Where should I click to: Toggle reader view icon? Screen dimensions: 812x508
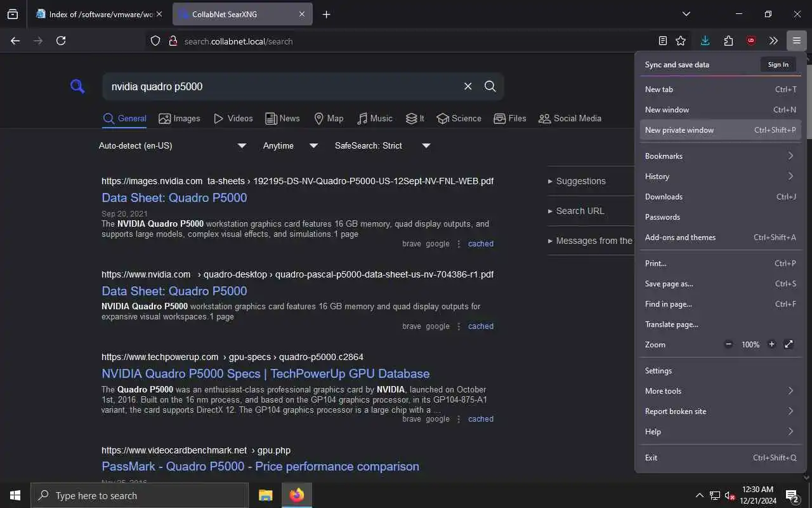point(663,41)
